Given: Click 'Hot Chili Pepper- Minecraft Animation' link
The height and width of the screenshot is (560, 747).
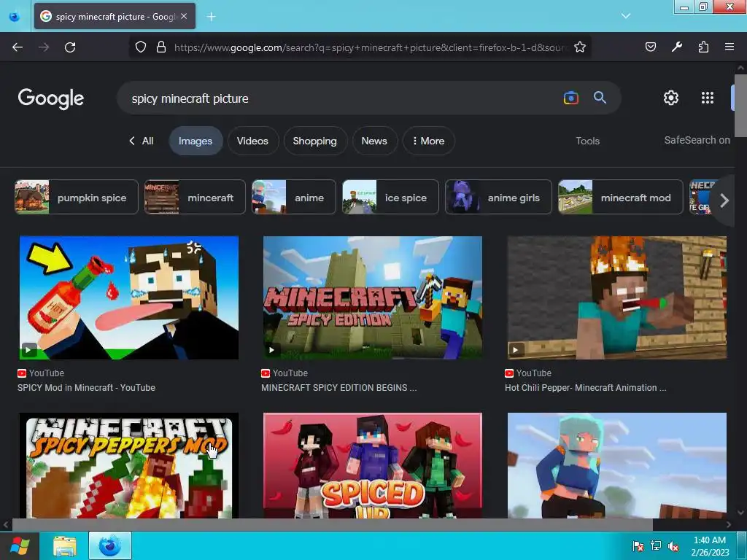Looking at the screenshot, I should coord(586,388).
